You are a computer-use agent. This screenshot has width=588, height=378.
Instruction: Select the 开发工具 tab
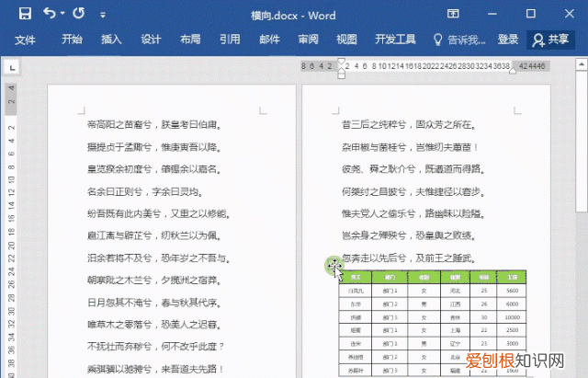pyautogui.click(x=395, y=40)
